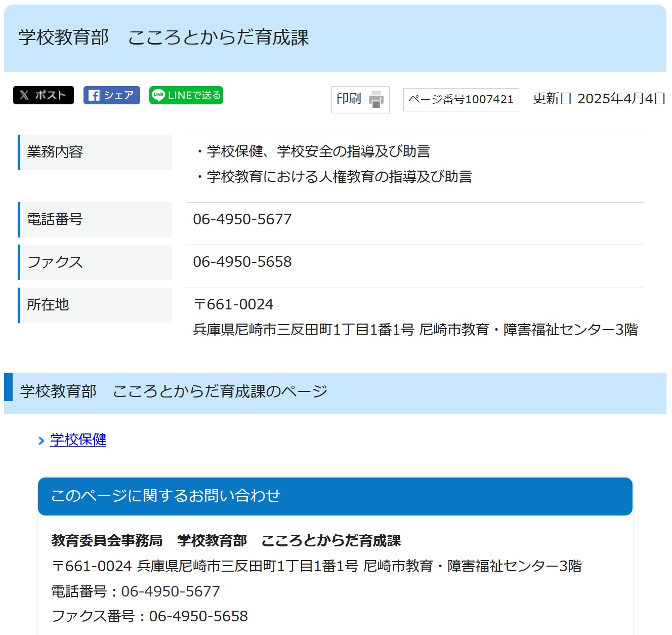Screen dimensions: 672x635
Task: Select the 電話番号 row label
Action: tap(55, 219)
